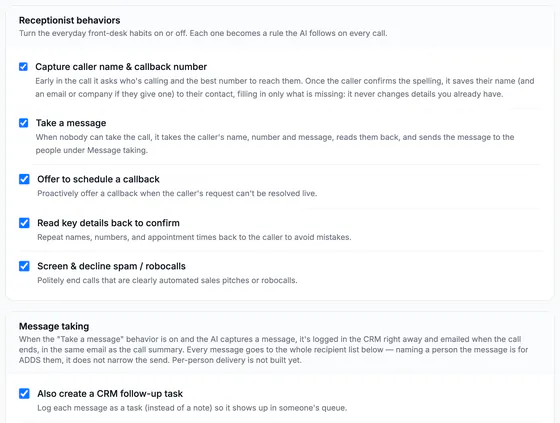Click the Proactively offer a callback description
Image resolution: width=560 pixels, height=423 pixels.
[177, 193]
